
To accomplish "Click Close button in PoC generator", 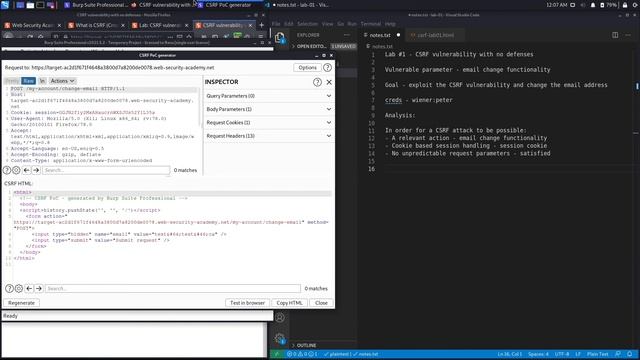I will point(321,303).
